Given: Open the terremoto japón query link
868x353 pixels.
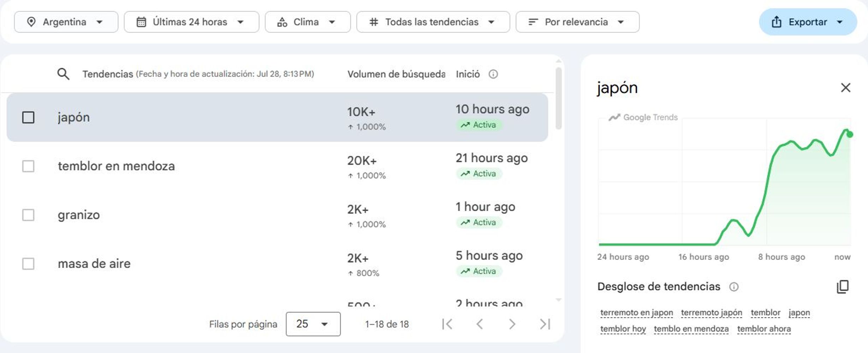Looking at the screenshot, I should click(x=712, y=313).
